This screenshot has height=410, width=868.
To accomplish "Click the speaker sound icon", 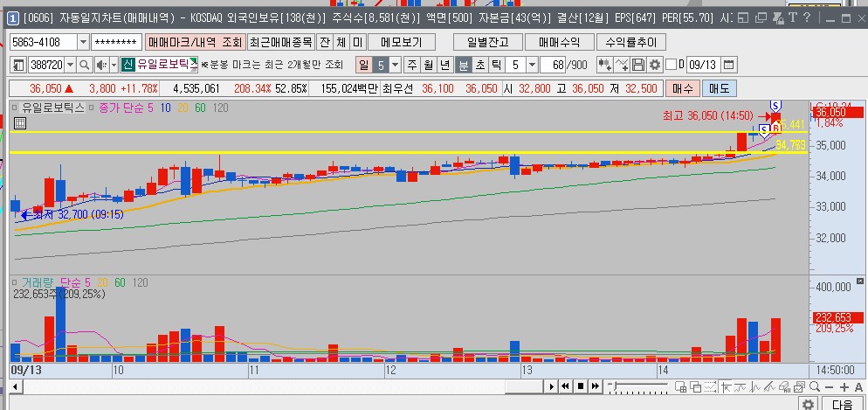I will click(101, 65).
